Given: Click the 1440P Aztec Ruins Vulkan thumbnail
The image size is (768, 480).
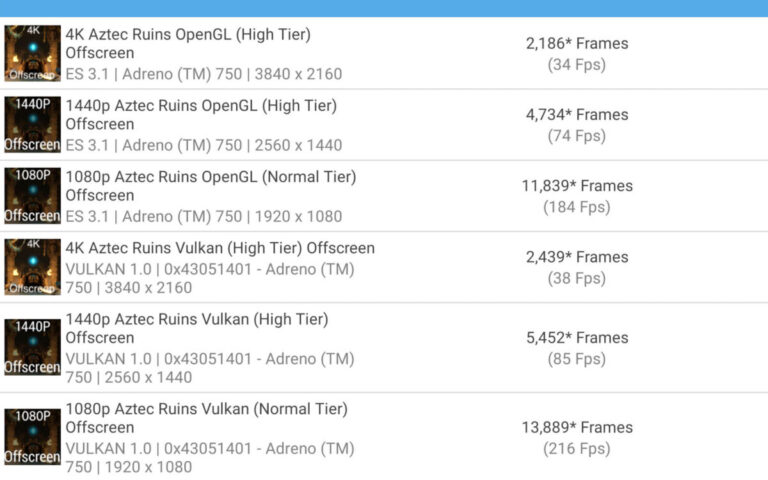Looking at the screenshot, I should 32,347.
